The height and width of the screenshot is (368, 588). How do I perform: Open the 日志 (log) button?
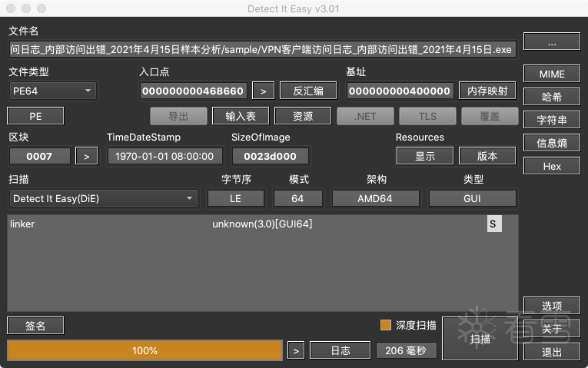(341, 350)
